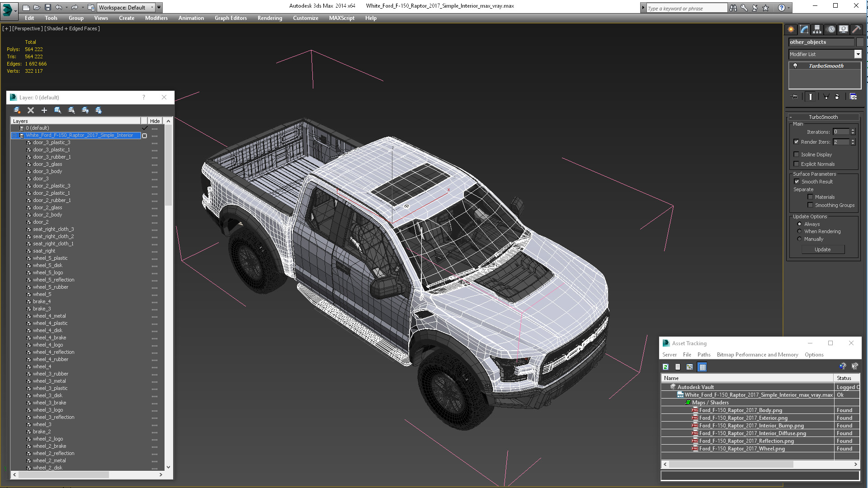Open Paths menu in Asset Tracking

click(703, 355)
